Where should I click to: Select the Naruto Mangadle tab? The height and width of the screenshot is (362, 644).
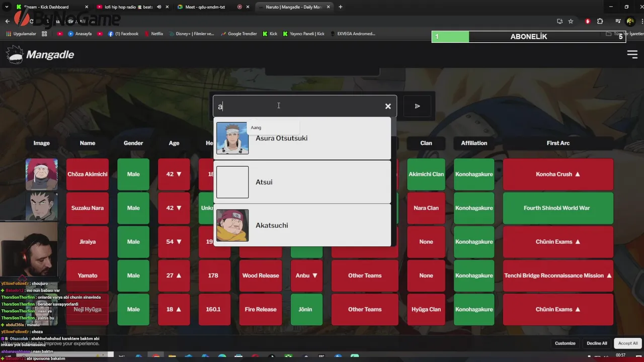295,7
